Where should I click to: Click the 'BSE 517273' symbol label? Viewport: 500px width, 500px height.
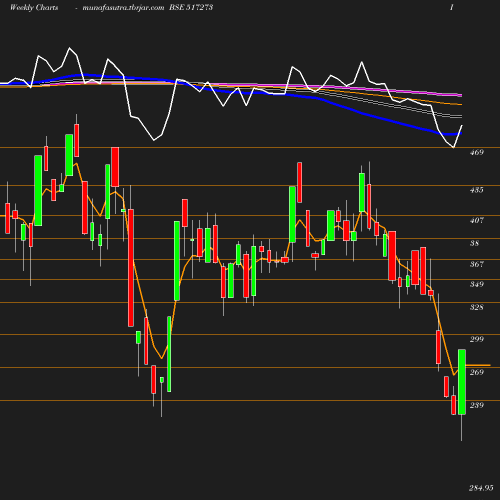[x=191, y=8]
